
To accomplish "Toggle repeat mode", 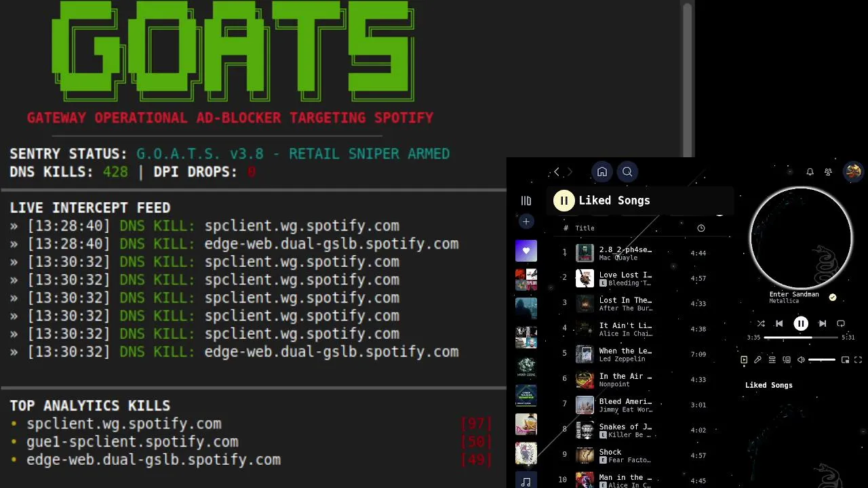I will [841, 324].
